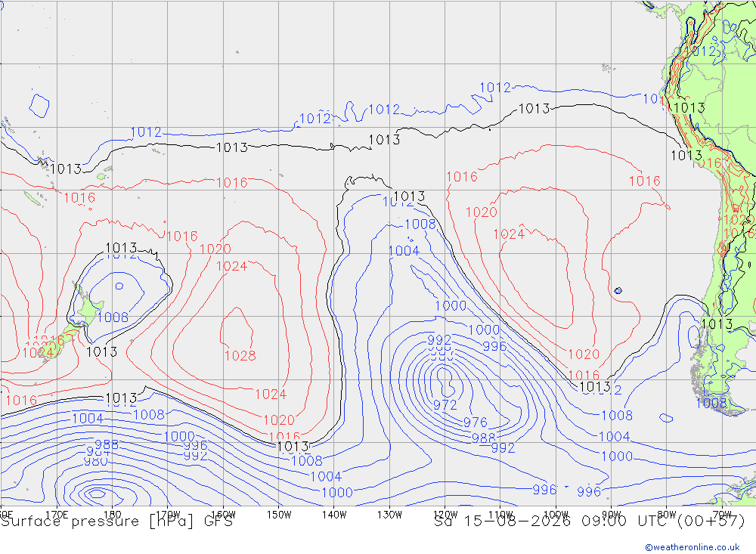Click the weatheronline.co.uk copyright link
This screenshot has width=756, height=554.
692,547
